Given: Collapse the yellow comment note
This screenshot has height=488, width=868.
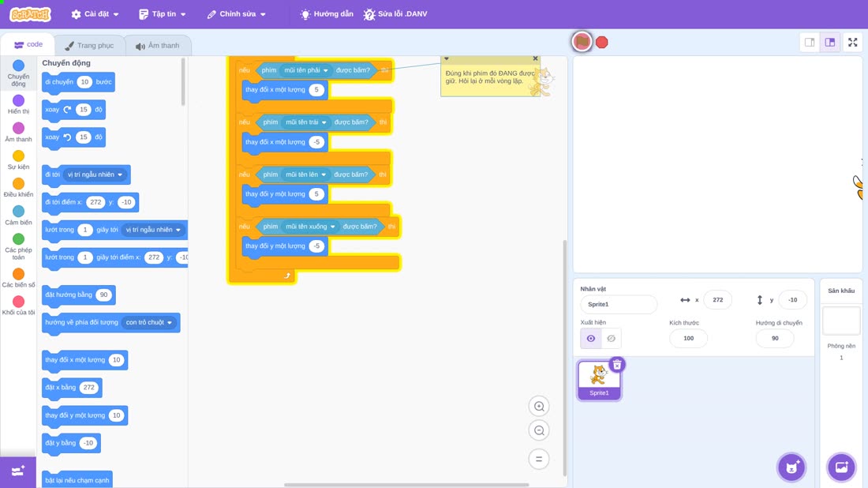Looking at the screenshot, I should coord(446,58).
